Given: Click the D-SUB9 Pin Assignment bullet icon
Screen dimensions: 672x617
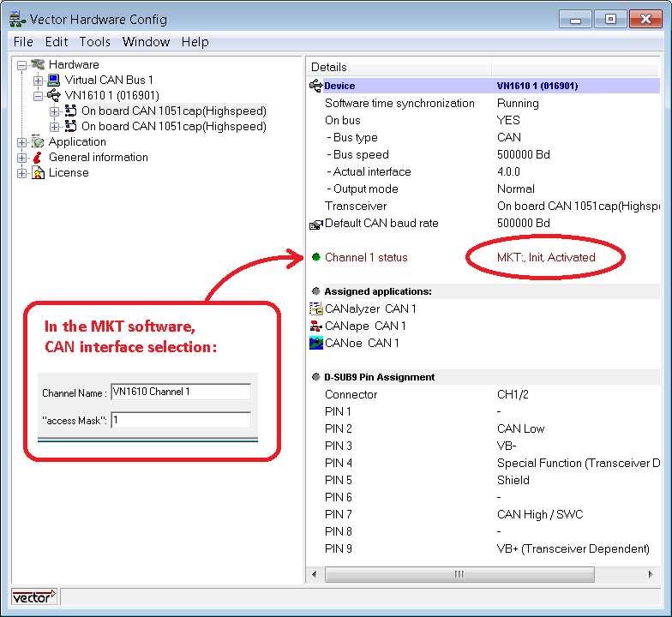Looking at the screenshot, I should point(316,377).
